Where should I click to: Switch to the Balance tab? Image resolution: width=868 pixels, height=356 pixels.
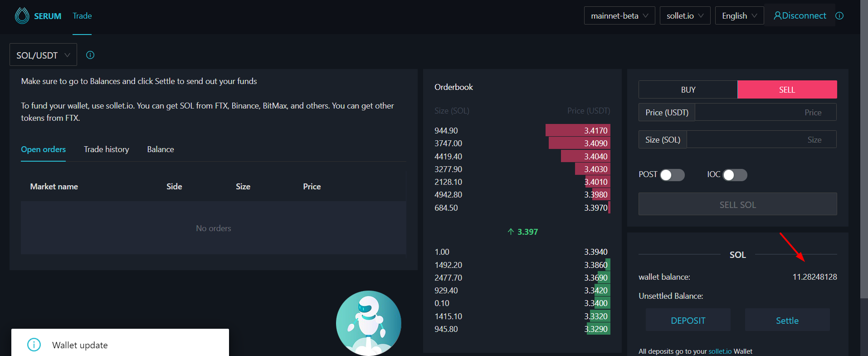[x=161, y=149]
